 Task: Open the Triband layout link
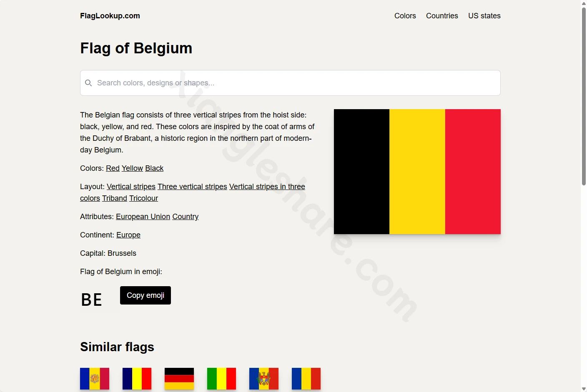[x=115, y=198]
